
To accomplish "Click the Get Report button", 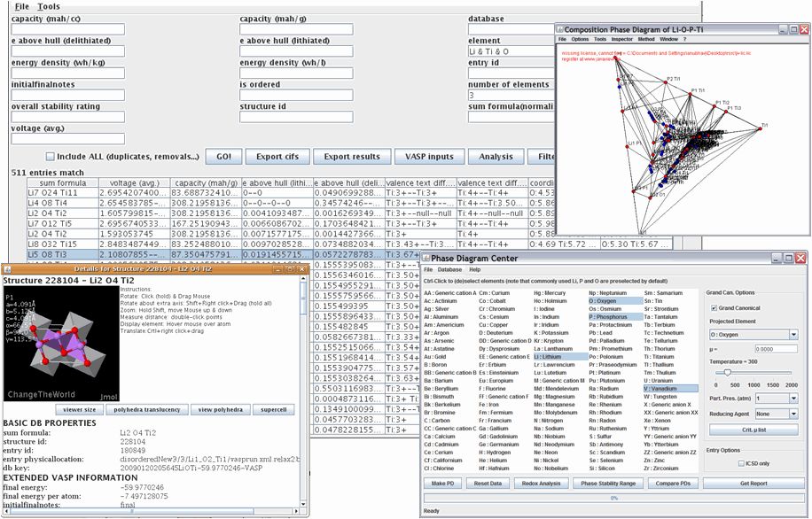I will (x=753, y=484).
